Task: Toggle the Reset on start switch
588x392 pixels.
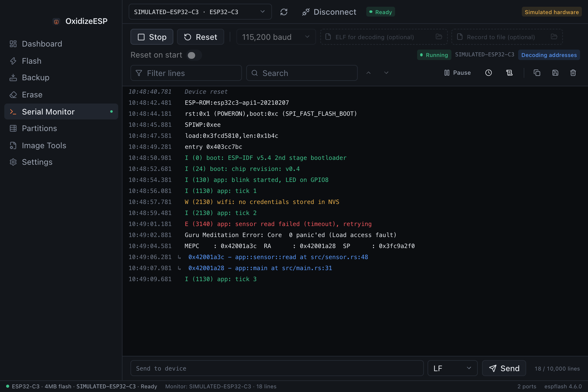Action: (194, 55)
